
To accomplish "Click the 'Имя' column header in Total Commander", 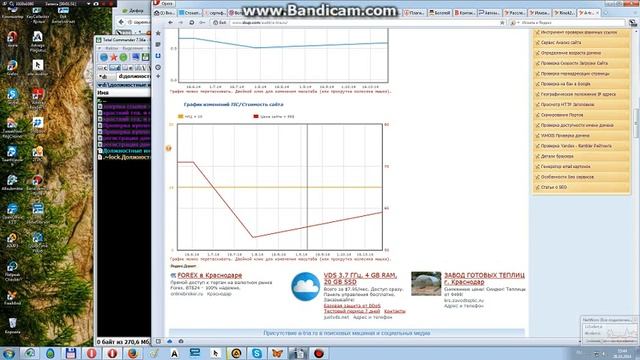I will (123, 93).
